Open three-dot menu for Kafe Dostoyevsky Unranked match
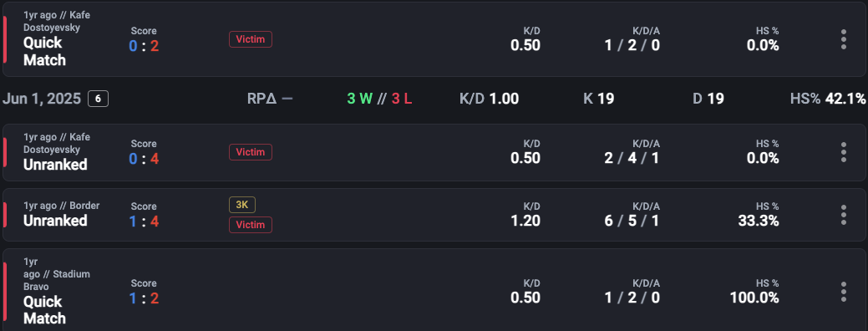 tap(843, 152)
